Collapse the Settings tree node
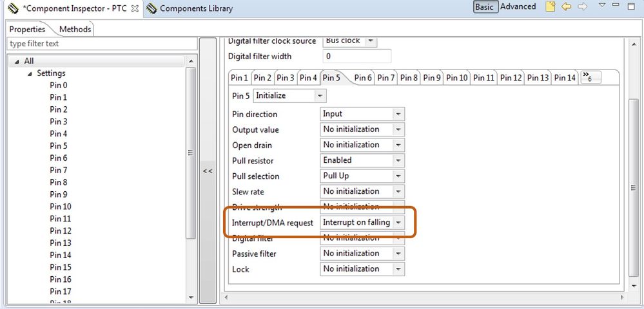Screen dimensions: 644x309 (30, 73)
